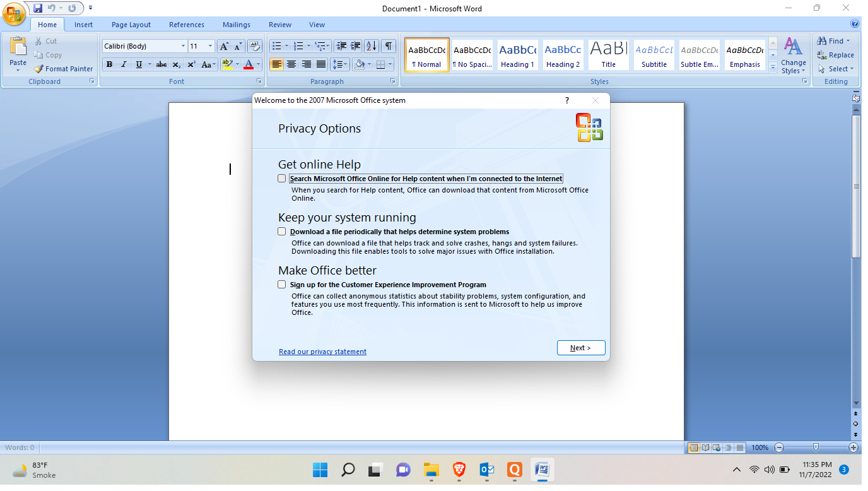Click the Next button in dialog
Screen dimensions: 868x491
coord(581,348)
